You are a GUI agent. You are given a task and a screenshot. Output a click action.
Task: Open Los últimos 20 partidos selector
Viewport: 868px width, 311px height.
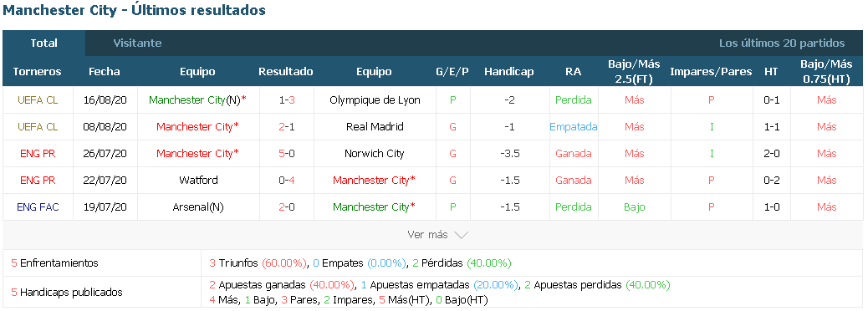coord(782,43)
